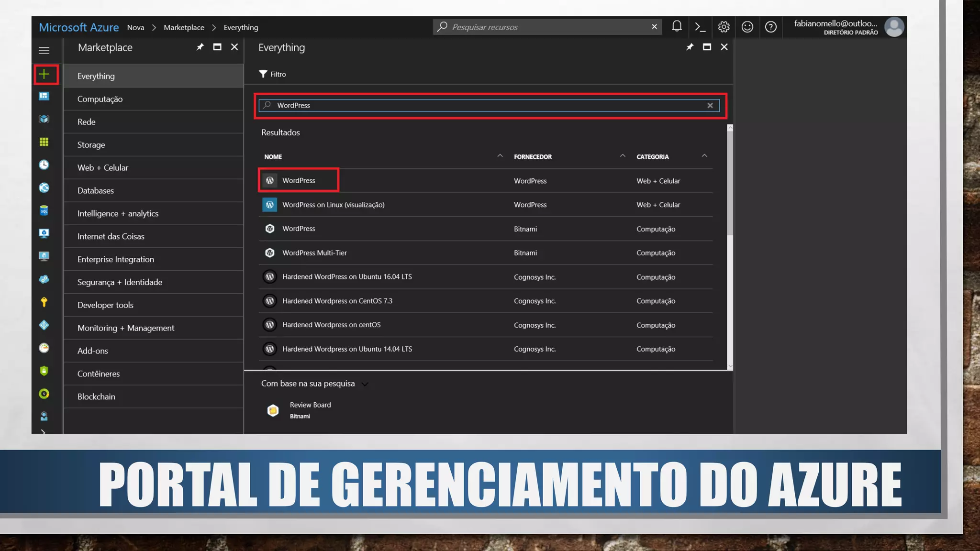Viewport: 980px width, 551px height.
Task: Click the Microsoft Azure logo link
Action: (78, 27)
